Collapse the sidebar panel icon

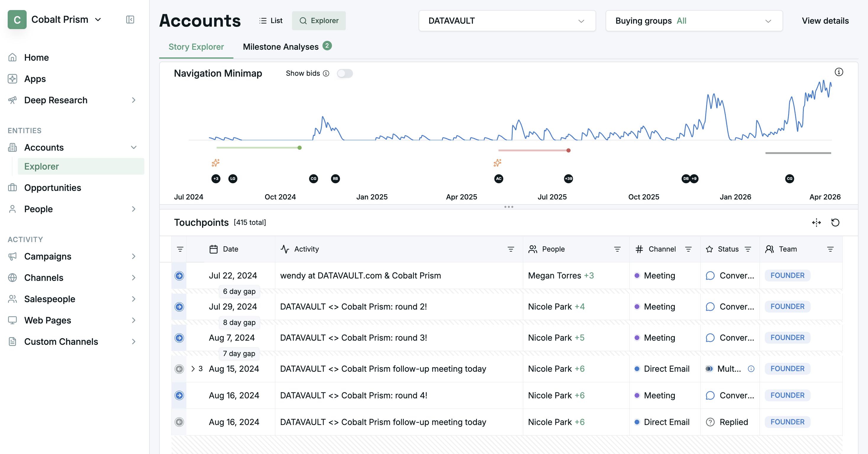130,20
